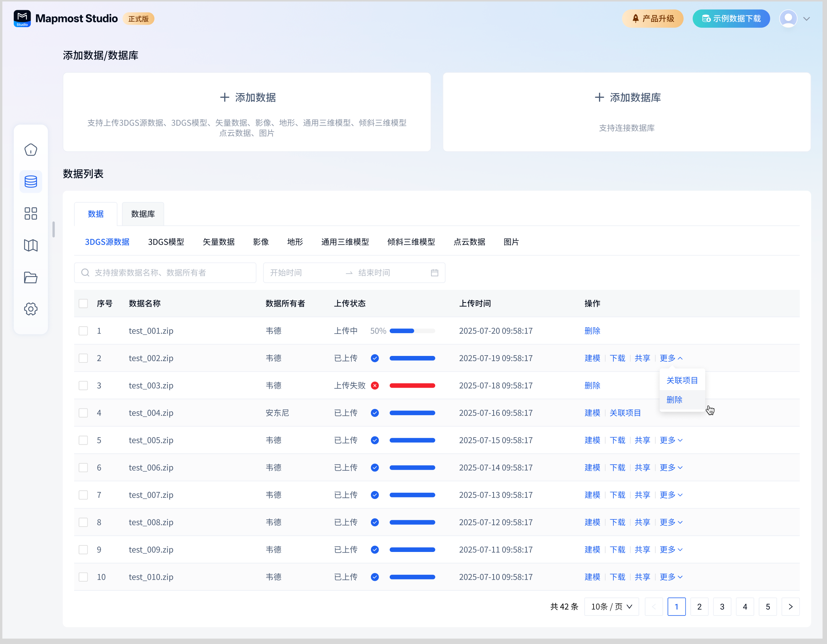Open the home icon in sidebar

pos(31,150)
